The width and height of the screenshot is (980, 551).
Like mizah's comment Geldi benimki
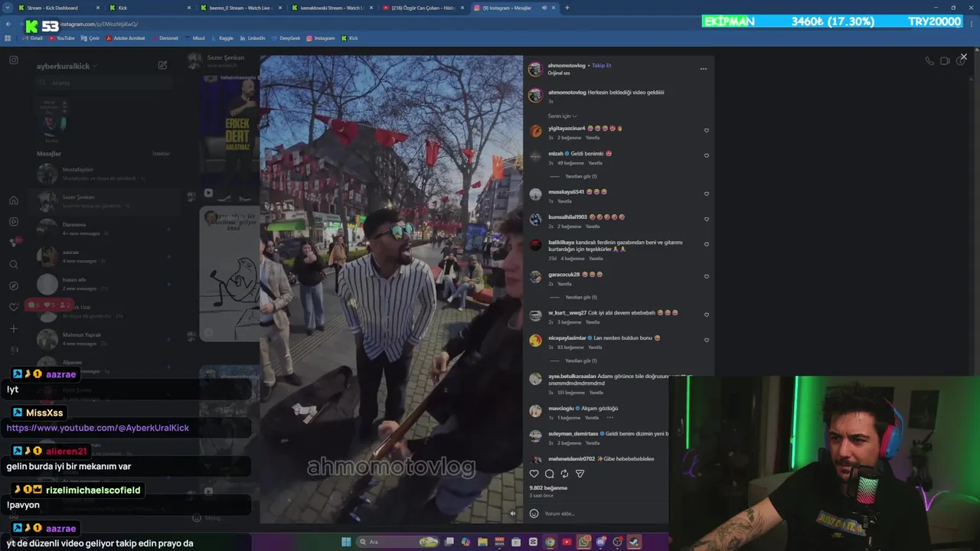coord(706,156)
